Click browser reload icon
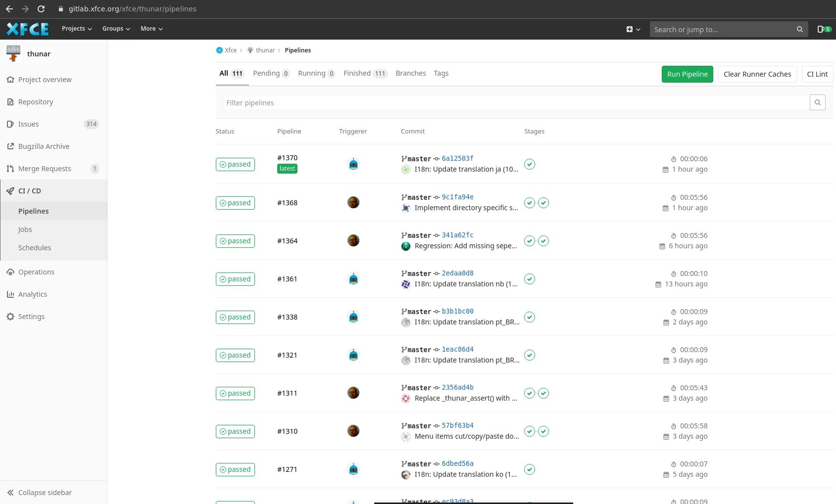 coord(41,9)
